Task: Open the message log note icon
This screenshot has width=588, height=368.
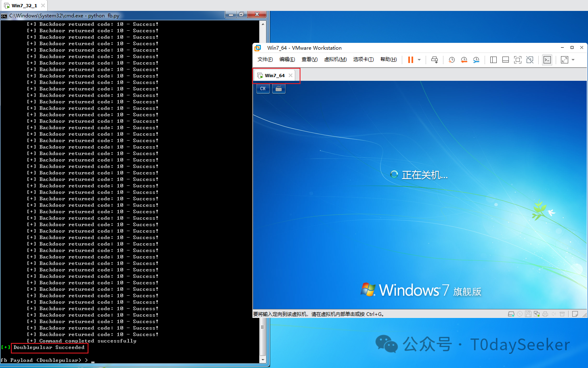Action: 575,314
